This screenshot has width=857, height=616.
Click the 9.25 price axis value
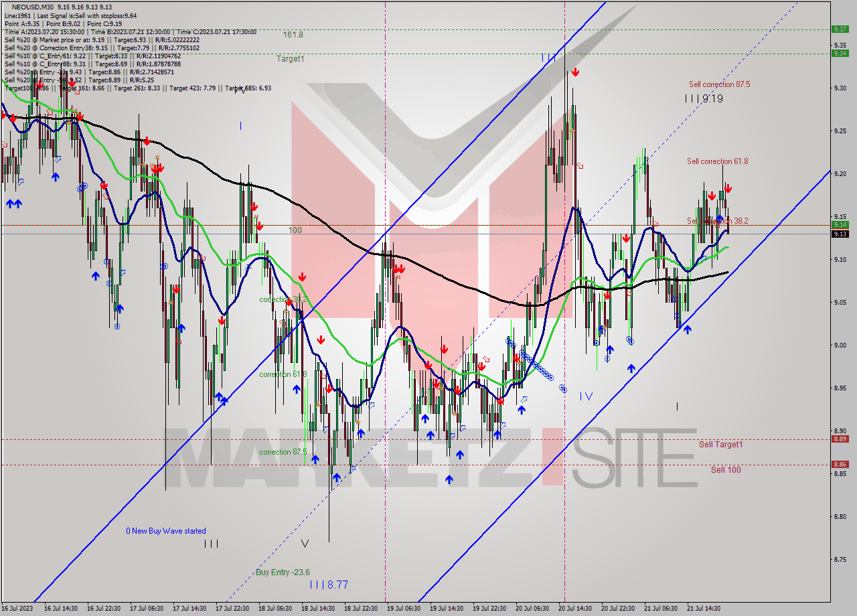coord(840,131)
